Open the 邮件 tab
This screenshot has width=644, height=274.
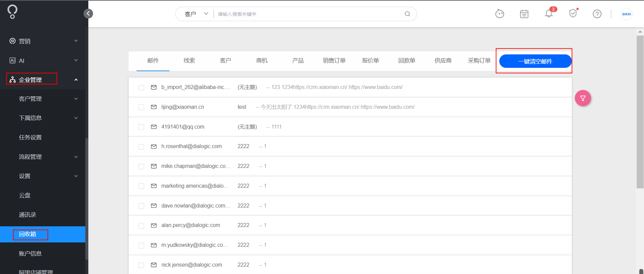pos(153,60)
